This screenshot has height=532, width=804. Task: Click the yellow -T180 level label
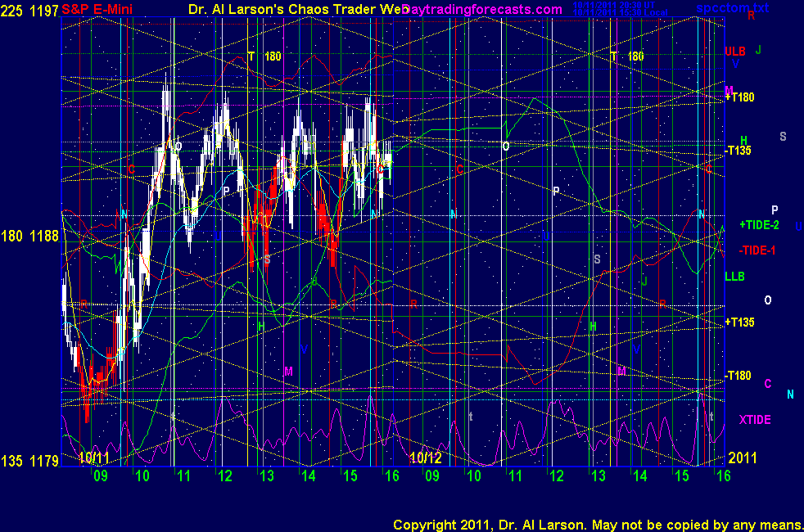[738, 375]
